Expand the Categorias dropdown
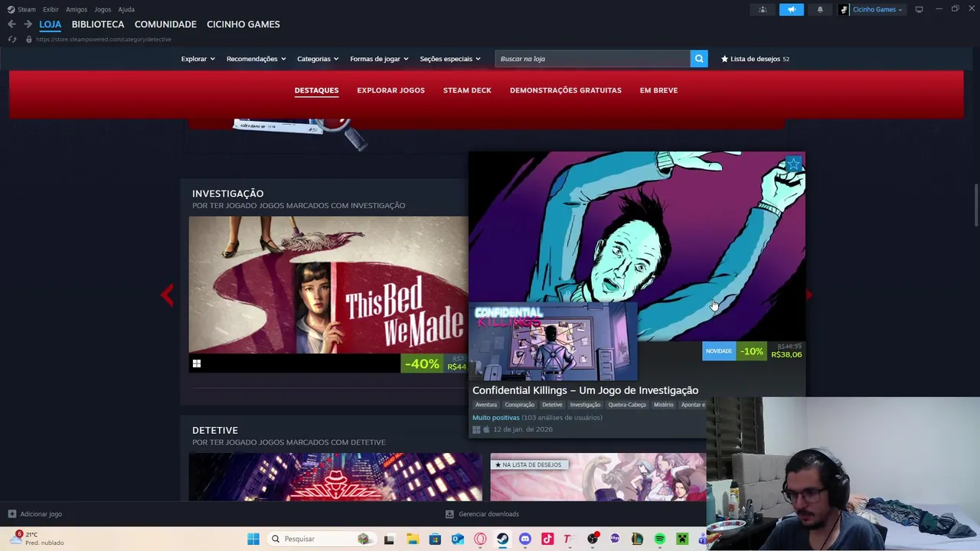This screenshot has width=980, height=551. pyautogui.click(x=318, y=59)
